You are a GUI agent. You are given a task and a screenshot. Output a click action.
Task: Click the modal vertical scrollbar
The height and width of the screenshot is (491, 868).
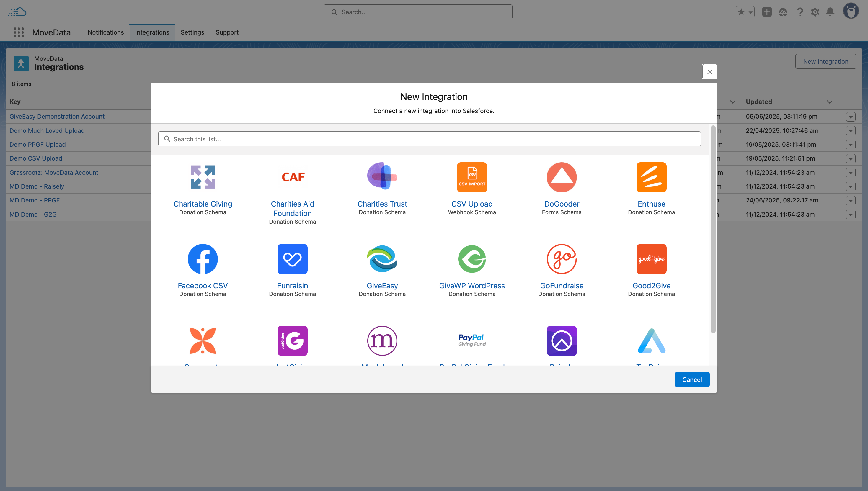[x=713, y=229]
